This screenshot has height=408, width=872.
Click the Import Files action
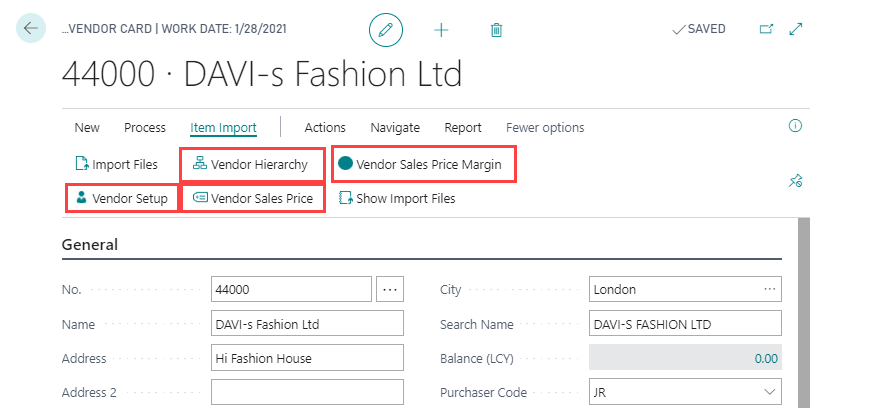(x=117, y=164)
